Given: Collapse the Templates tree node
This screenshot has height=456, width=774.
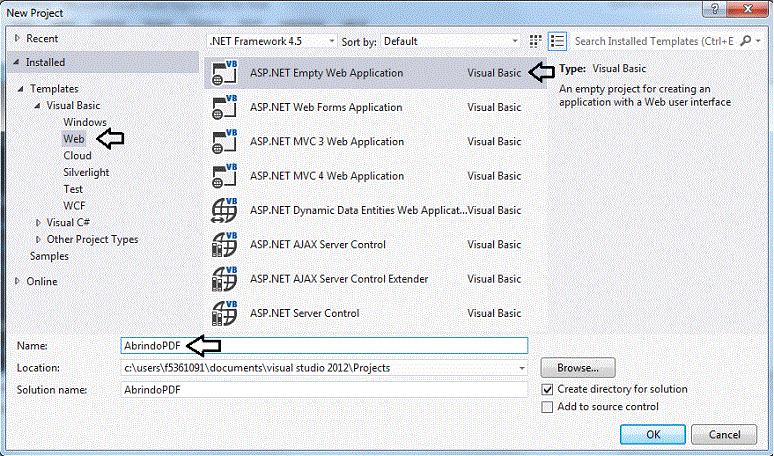Looking at the screenshot, I should point(21,89).
